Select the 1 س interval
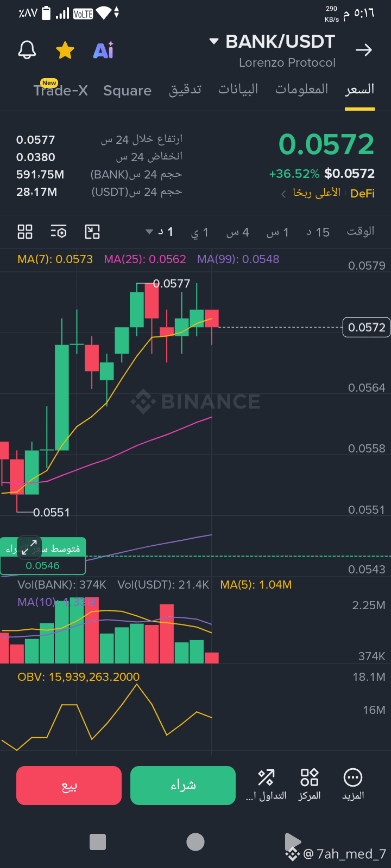 coord(278,233)
